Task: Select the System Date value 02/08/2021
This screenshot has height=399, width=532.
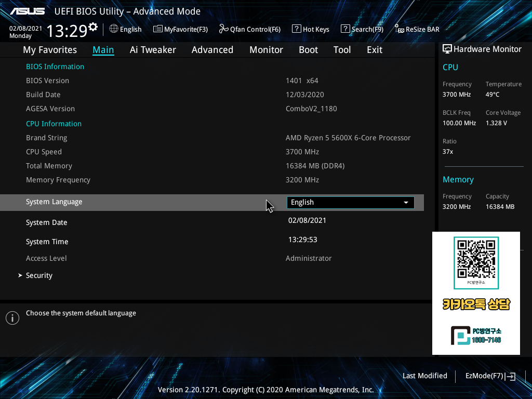Action: coord(307,220)
